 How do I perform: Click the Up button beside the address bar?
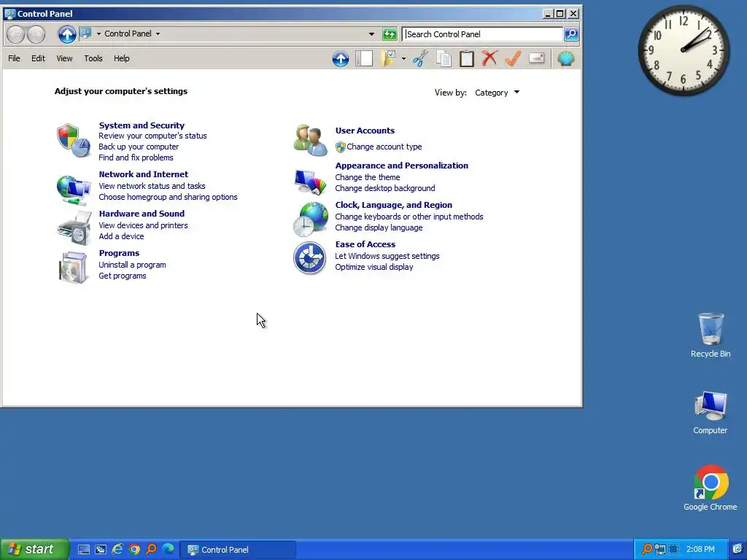tap(66, 34)
